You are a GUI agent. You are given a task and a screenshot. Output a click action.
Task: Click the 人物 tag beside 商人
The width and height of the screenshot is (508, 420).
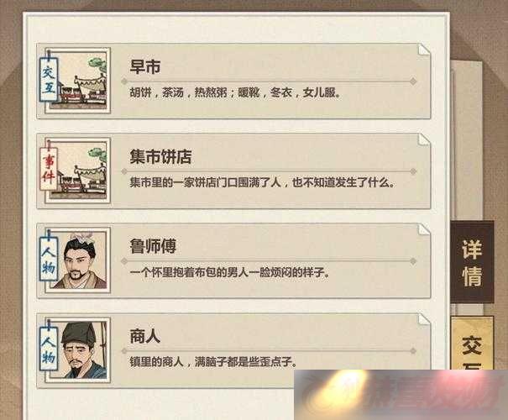coord(49,349)
